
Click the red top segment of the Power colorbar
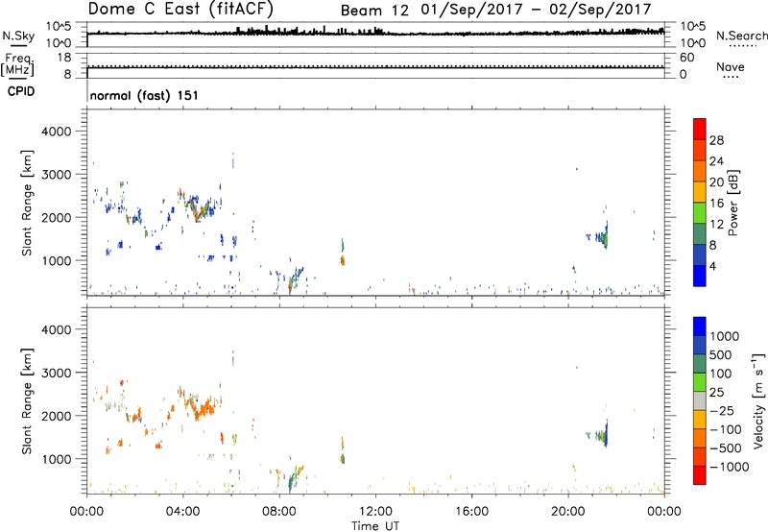click(x=700, y=130)
